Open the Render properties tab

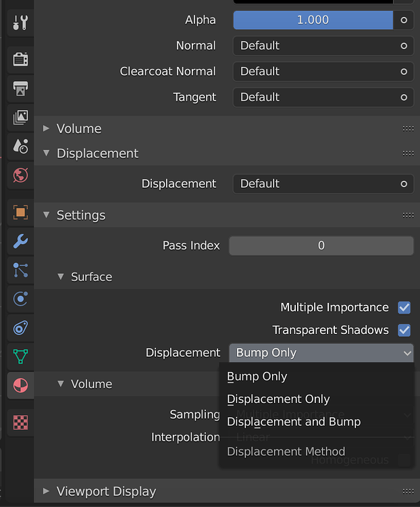coord(20,59)
